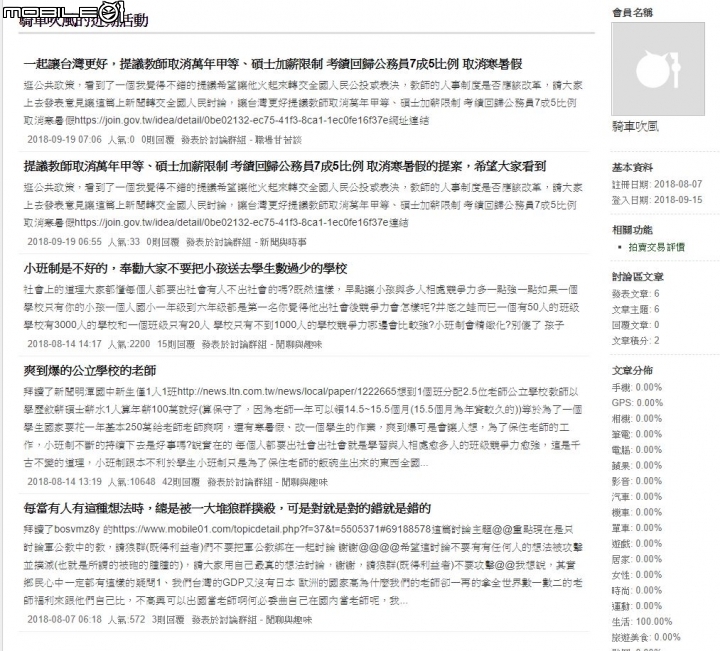The height and width of the screenshot is (651, 720).
Task: Click timestamp 2018-08-07 06:18
Action: point(64,620)
